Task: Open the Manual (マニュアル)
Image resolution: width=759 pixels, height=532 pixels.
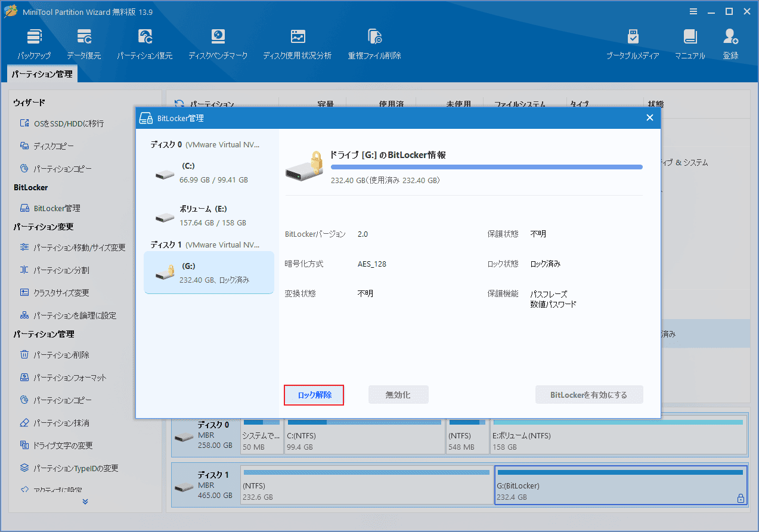Action: [x=690, y=44]
